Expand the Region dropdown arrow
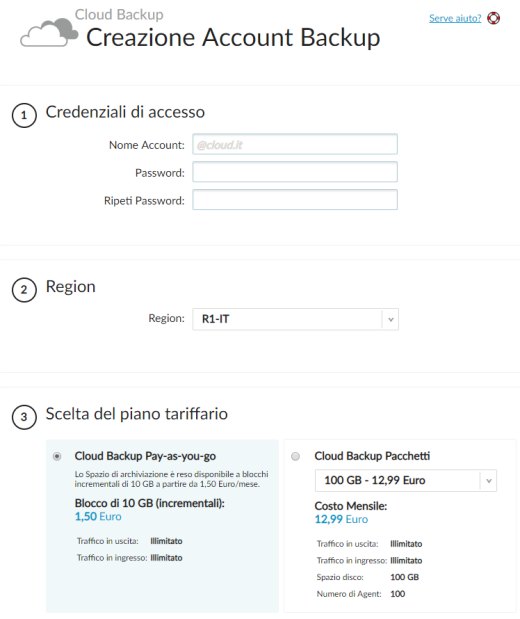The height and width of the screenshot is (619, 520). [390, 319]
